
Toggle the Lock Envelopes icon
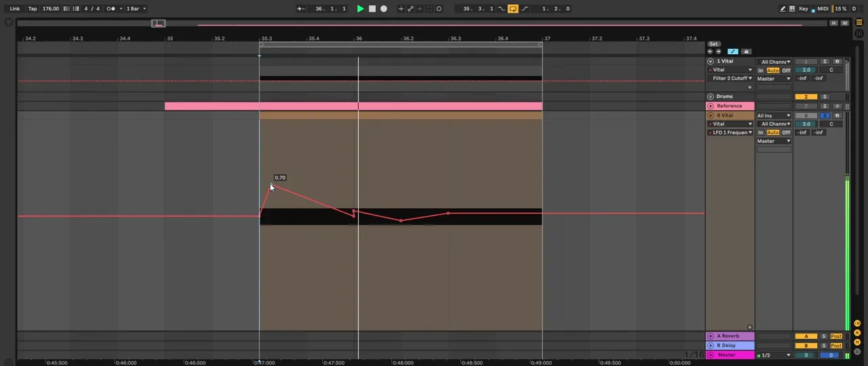tap(746, 52)
